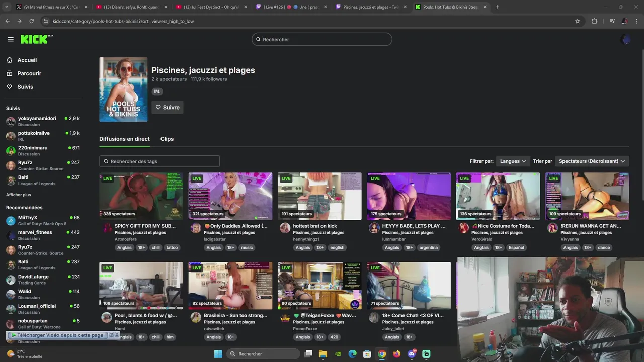The width and height of the screenshot is (644, 362).
Task: Open the DavidLafarge recommended channel
Action: tap(43, 280)
